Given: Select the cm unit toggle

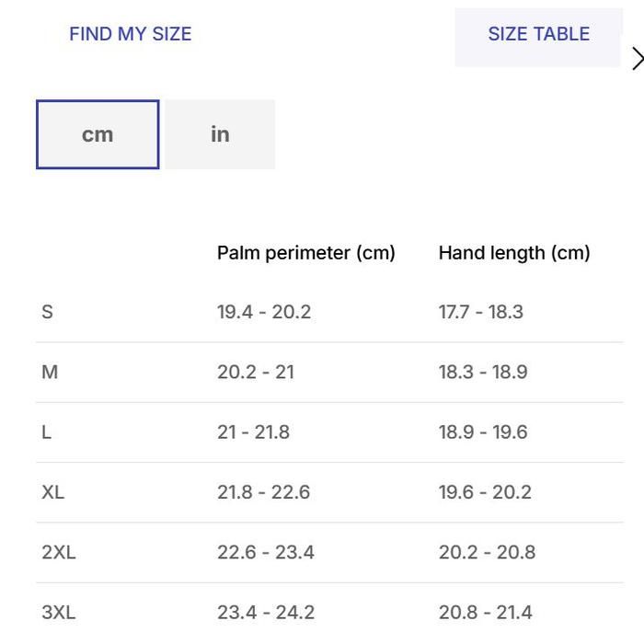Looking at the screenshot, I should [98, 134].
